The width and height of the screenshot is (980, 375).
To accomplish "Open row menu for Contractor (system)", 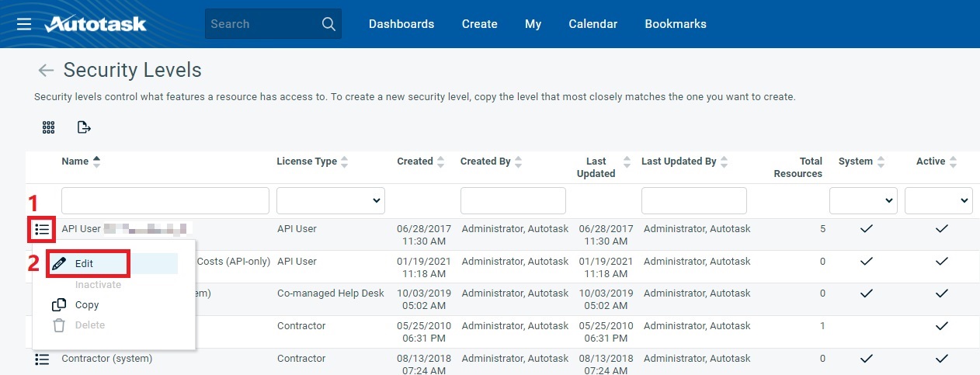I will pyautogui.click(x=42, y=359).
